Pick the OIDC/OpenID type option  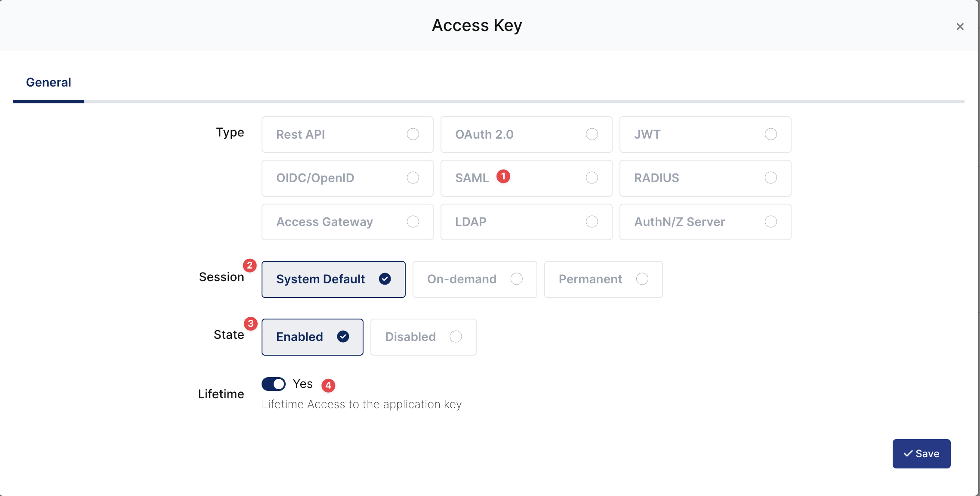pyautogui.click(x=347, y=178)
